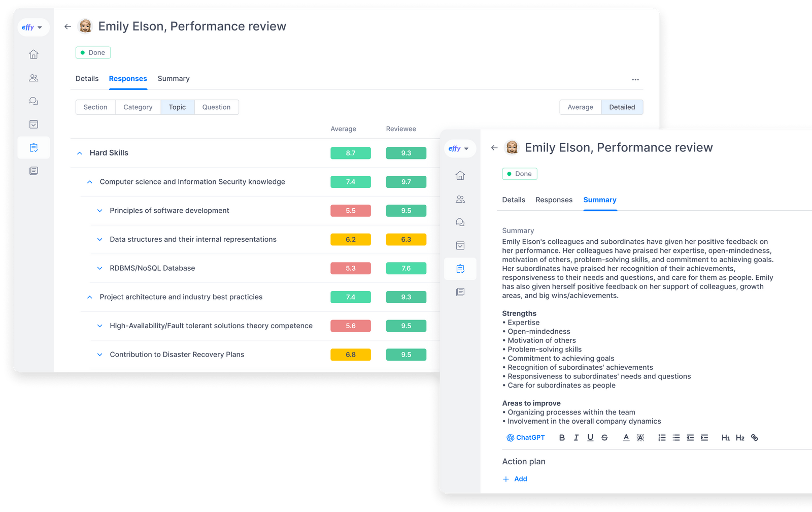The image size is (812, 512).
Task: Switch scores display to Average mode
Action: point(580,107)
